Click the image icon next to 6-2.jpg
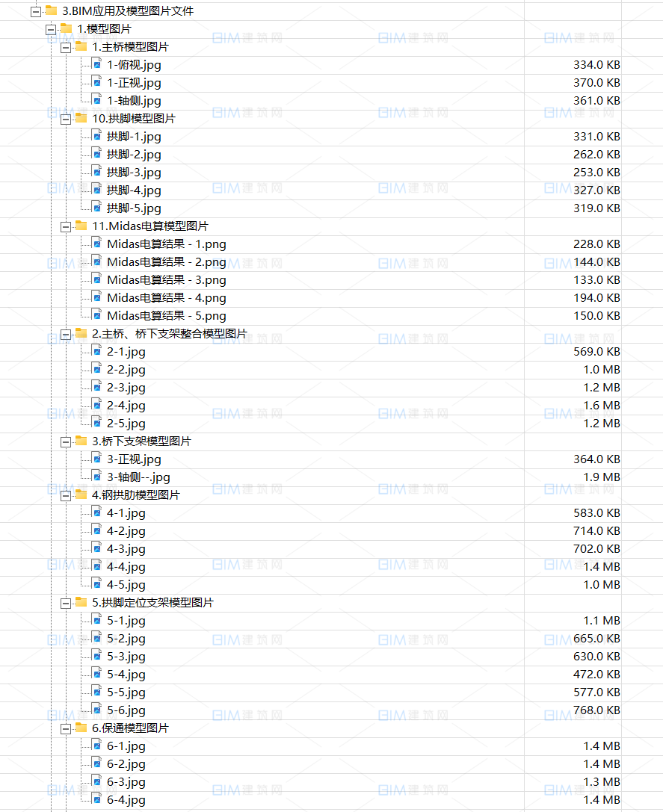Viewport: 663px width, 812px height. (x=96, y=763)
